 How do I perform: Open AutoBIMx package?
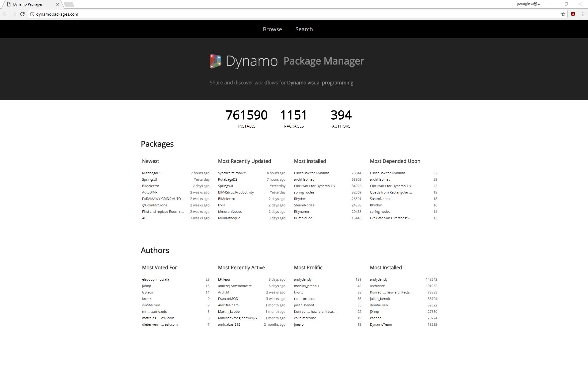click(x=150, y=192)
